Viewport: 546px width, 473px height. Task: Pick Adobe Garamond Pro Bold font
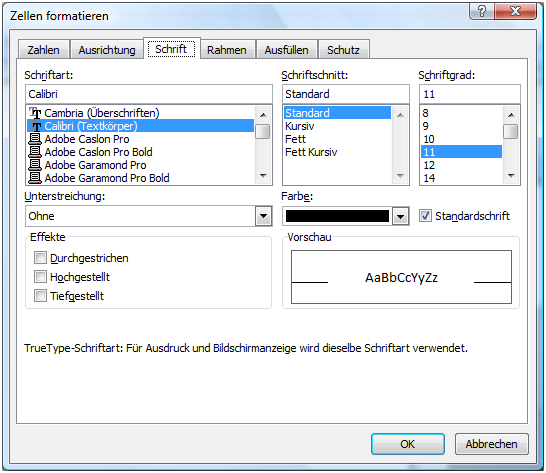tap(140, 178)
